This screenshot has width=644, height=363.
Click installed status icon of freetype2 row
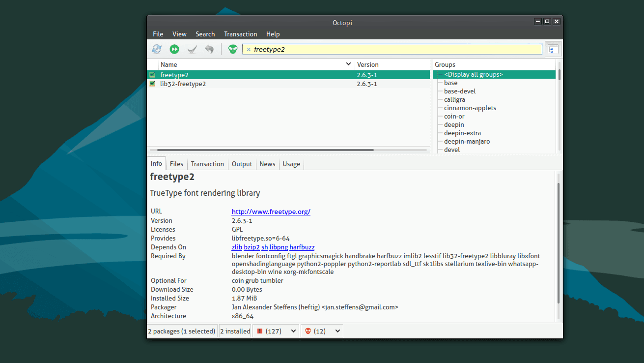(x=152, y=75)
